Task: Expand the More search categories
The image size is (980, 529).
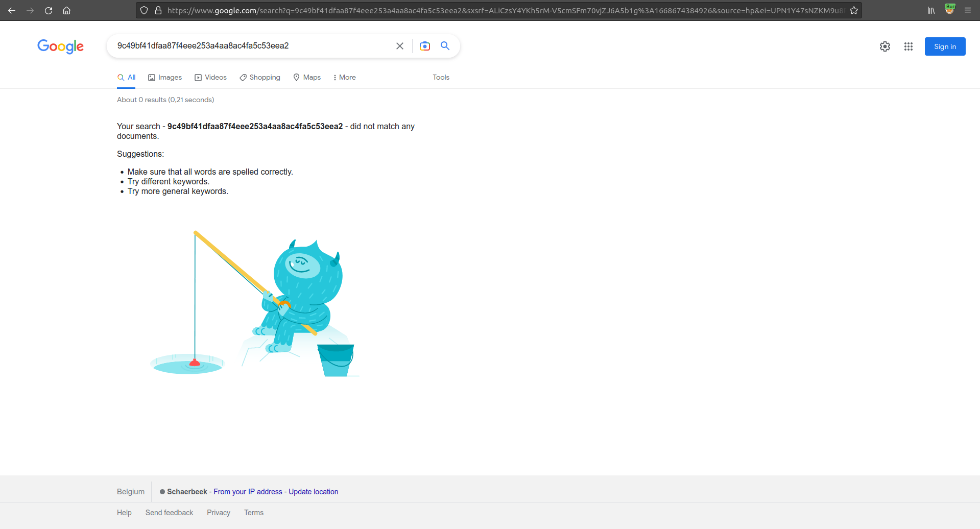Action: 344,78
